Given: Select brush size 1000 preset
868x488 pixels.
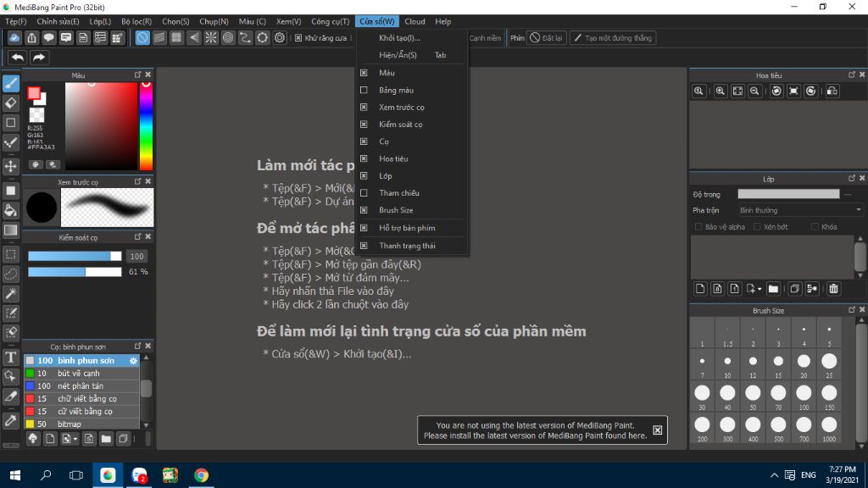Looking at the screenshot, I should [x=829, y=429].
